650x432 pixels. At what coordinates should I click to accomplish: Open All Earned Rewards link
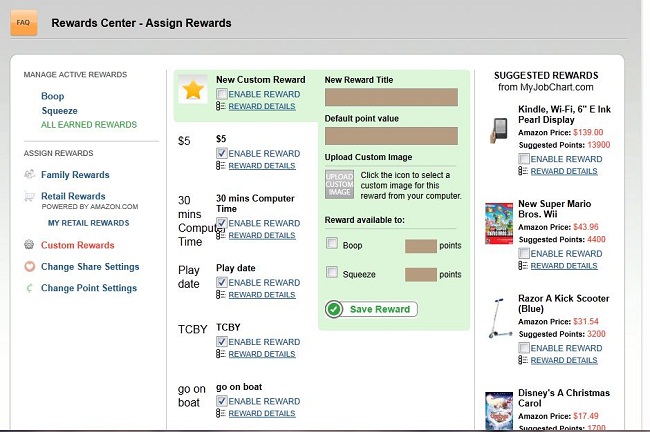pos(89,124)
